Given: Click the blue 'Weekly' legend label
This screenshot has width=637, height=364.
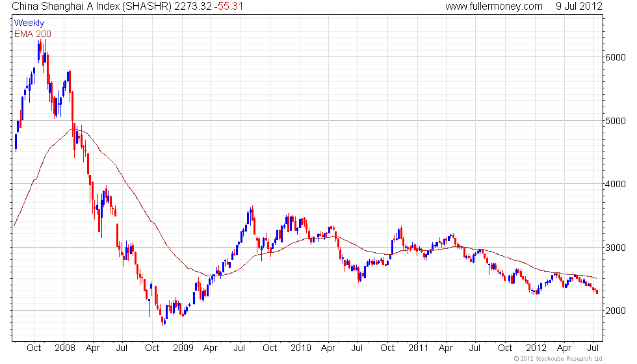Looking at the screenshot, I should pyautogui.click(x=29, y=23).
